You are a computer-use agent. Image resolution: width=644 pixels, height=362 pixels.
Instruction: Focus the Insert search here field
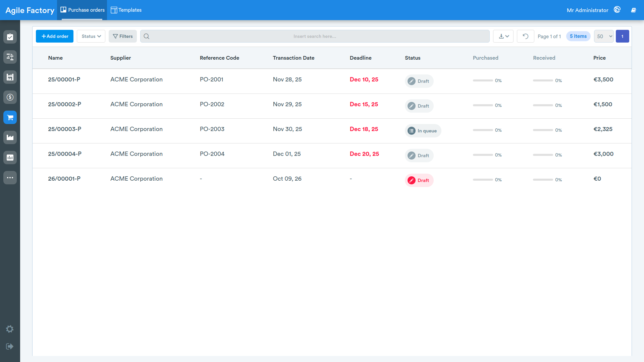(315, 36)
